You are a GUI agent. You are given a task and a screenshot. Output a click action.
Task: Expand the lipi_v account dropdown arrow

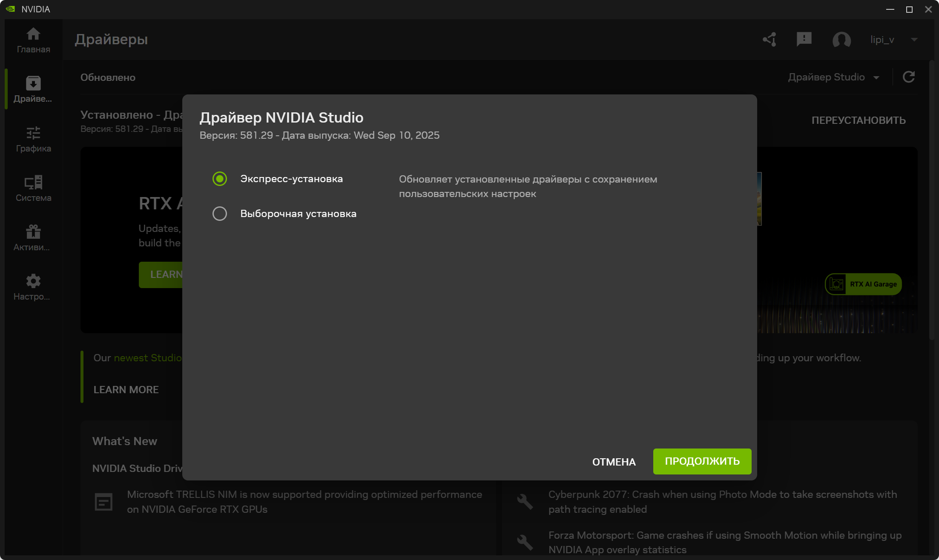(914, 40)
